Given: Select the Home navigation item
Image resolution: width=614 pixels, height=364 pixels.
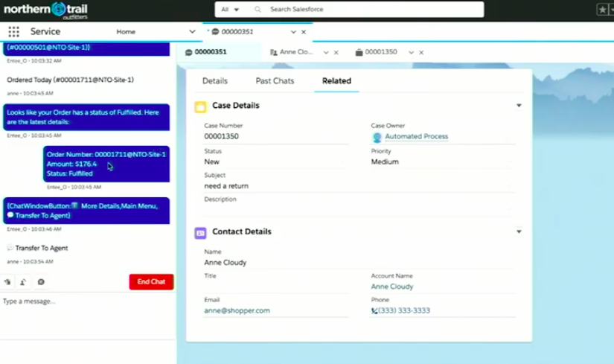Looking at the screenshot, I should tap(126, 32).
